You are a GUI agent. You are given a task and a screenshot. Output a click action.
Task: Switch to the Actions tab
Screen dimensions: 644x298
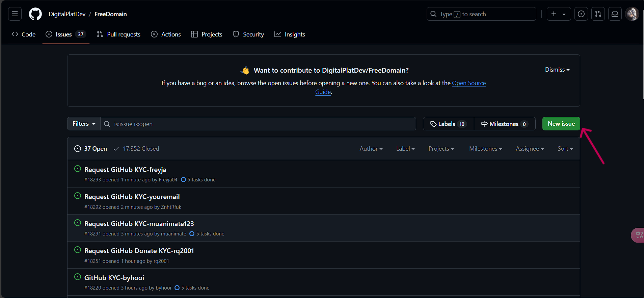click(166, 34)
